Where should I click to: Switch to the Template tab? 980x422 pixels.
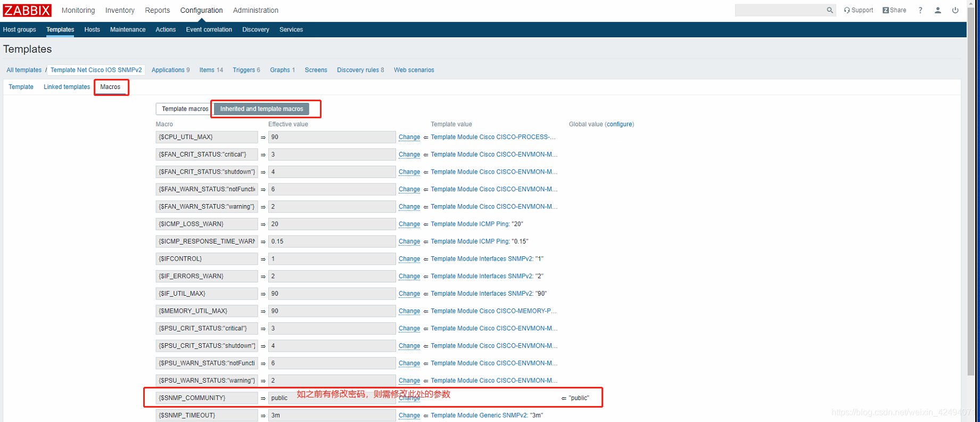click(x=21, y=87)
